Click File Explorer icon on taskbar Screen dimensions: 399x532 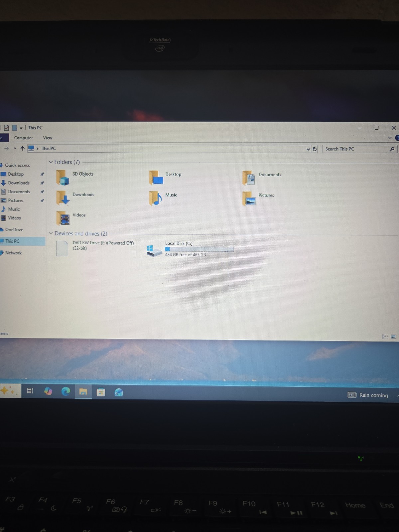[83, 392]
